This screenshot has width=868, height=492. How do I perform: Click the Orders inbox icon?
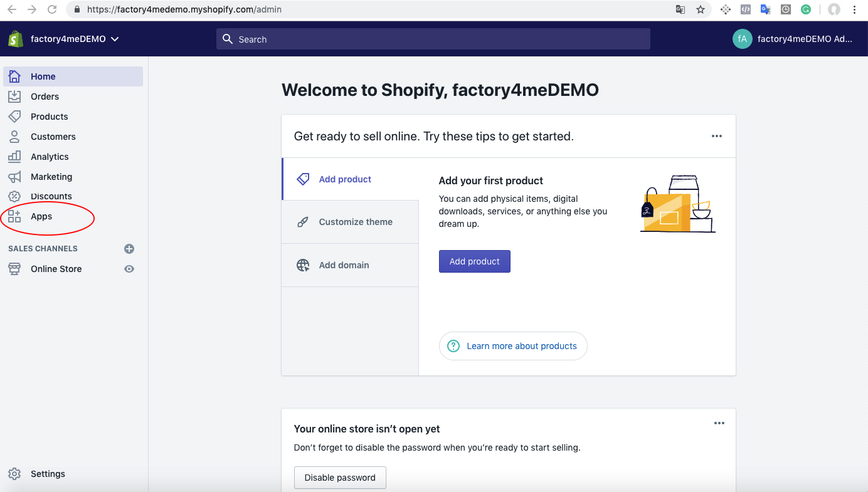(x=14, y=97)
